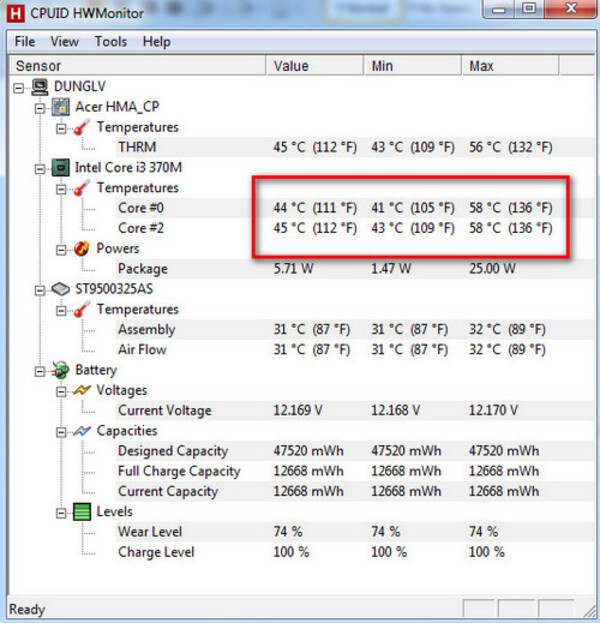Select the Wear Level row
The width and height of the screenshot is (600, 623).
pos(354,532)
